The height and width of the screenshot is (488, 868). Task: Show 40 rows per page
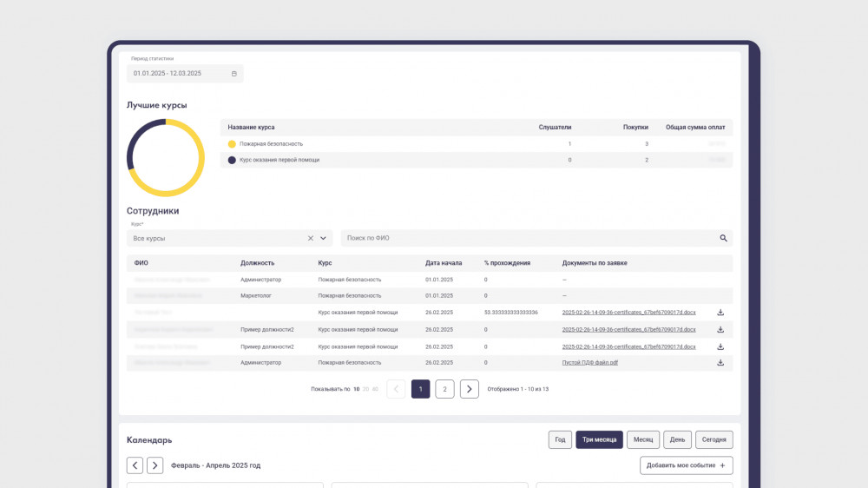[375, 389]
